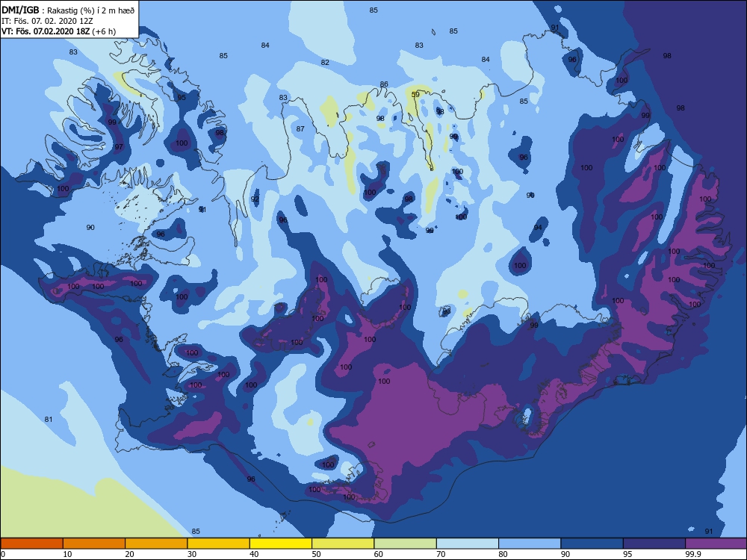
Task: Select the medium blue 90–95 legend swatch
Action: click(x=592, y=544)
